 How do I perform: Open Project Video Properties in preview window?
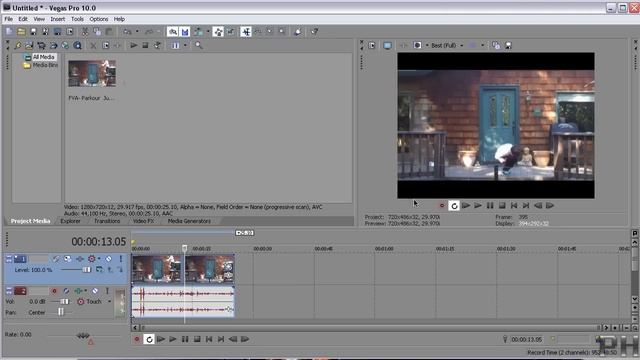[372, 45]
